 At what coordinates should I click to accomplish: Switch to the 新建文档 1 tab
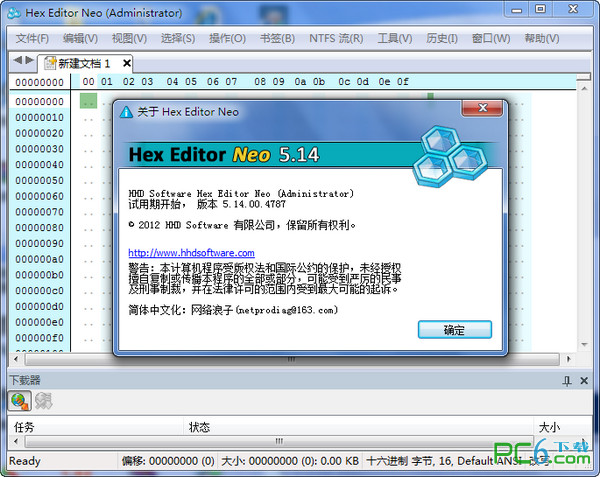[x=84, y=63]
